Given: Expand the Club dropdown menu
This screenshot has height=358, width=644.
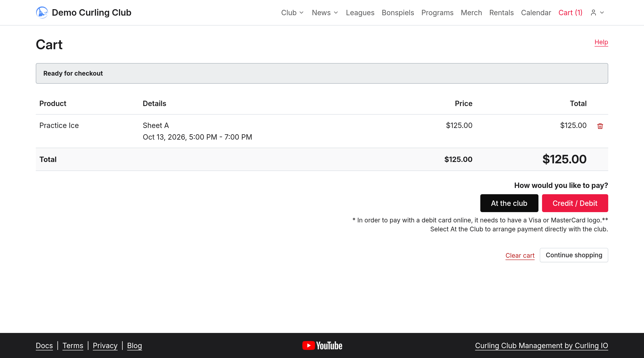Looking at the screenshot, I should point(292,13).
